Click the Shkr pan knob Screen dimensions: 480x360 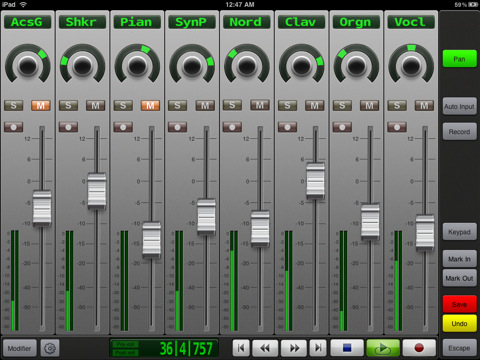(x=82, y=65)
